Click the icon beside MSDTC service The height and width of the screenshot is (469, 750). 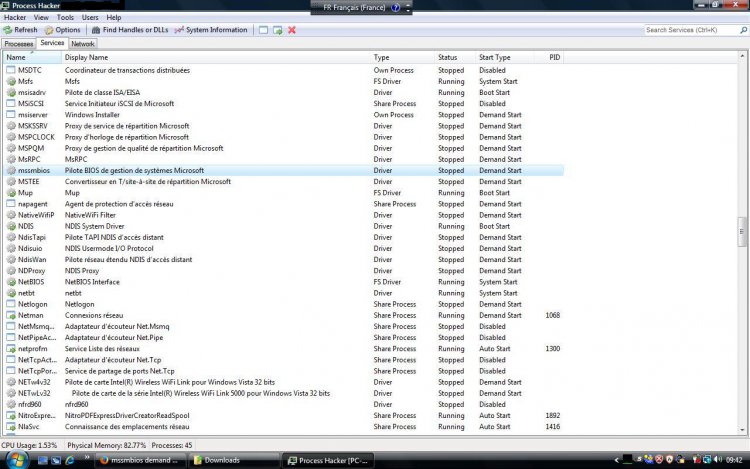(x=11, y=70)
